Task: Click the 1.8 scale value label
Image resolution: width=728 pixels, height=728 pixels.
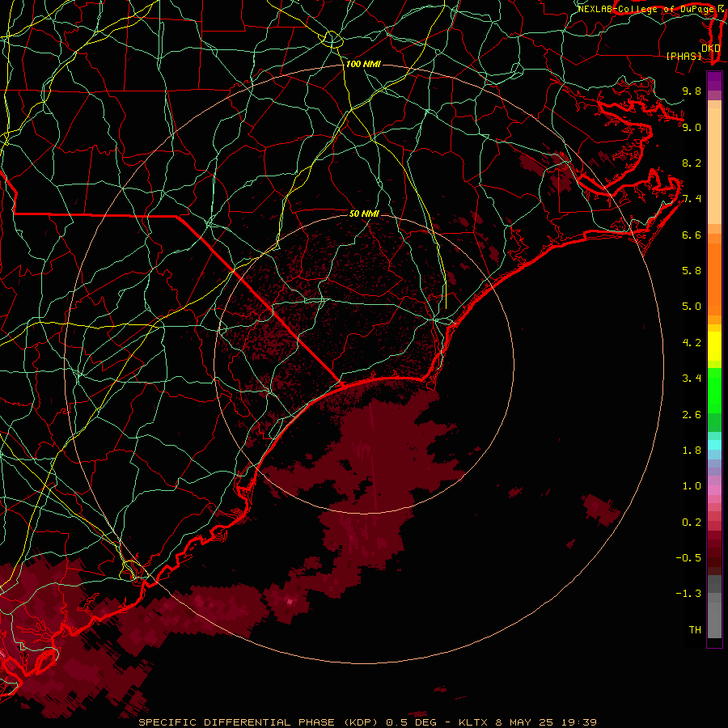Action: pyautogui.click(x=692, y=451)
